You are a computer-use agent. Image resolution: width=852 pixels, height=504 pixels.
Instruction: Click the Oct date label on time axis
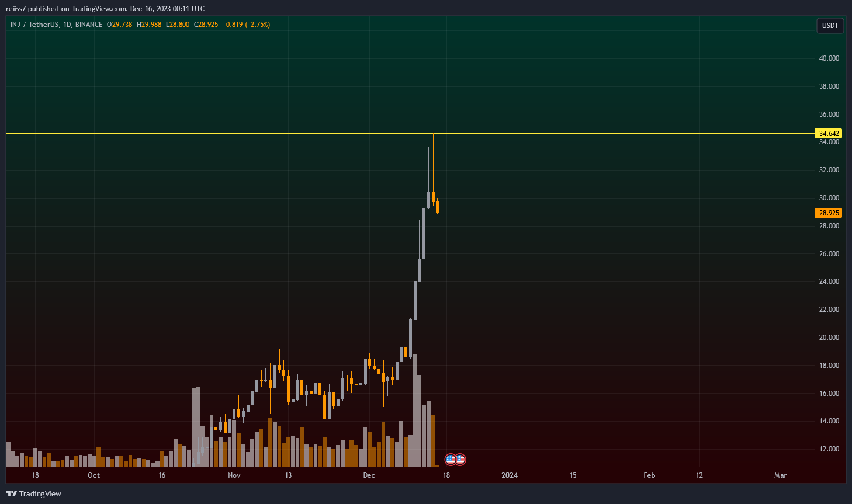pos(93,475)
